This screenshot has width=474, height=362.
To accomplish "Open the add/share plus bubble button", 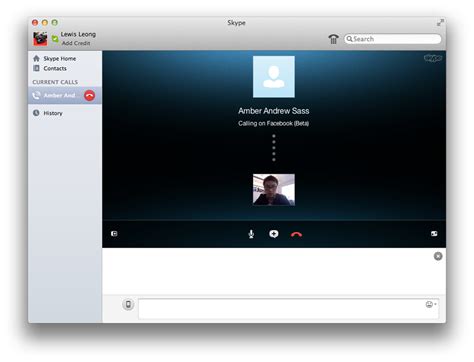I will (x=274, y=234).
